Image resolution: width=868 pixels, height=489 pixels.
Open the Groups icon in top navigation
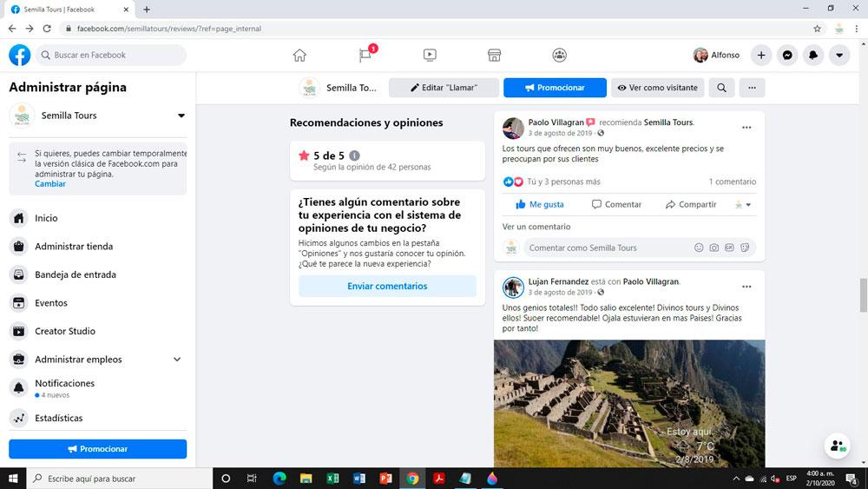559,55
